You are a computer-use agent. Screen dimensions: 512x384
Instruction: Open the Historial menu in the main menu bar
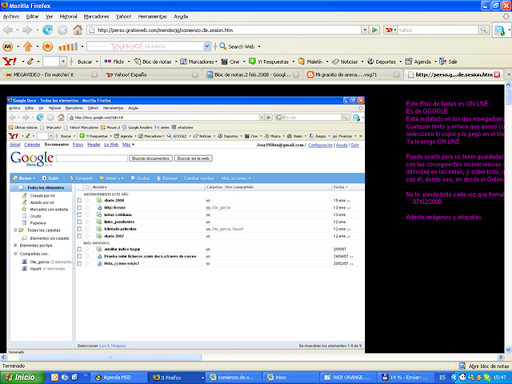coord(68,16)
